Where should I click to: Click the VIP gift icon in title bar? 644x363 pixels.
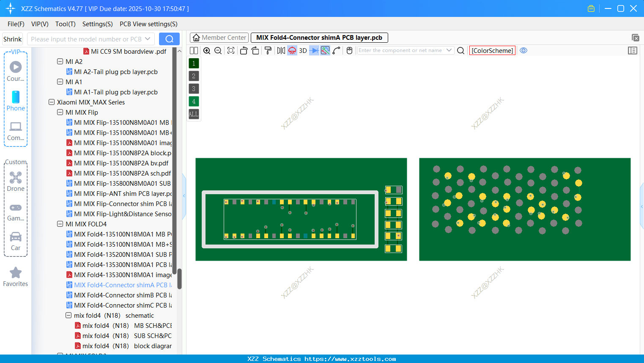point(591,8)
